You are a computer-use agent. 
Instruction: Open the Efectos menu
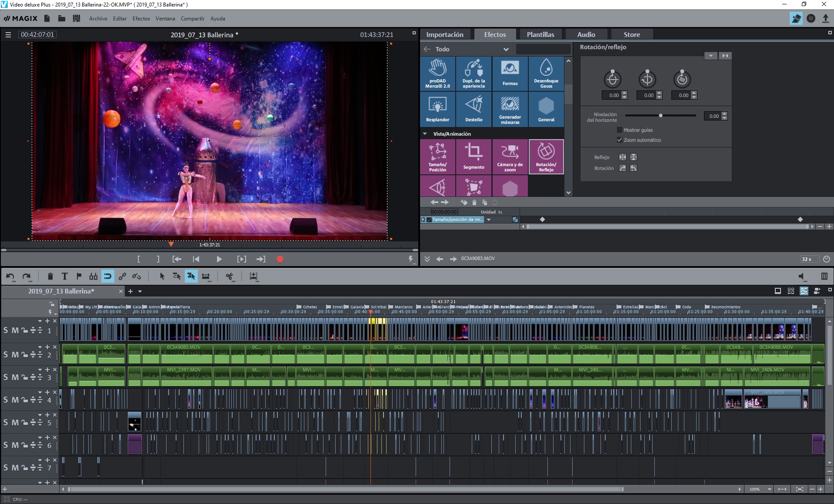[141, 19]
